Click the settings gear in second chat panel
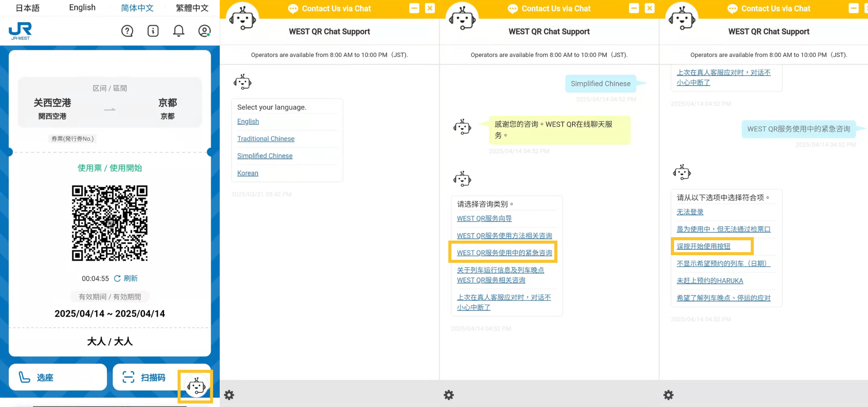868x407 pixels. (x=448, y=395)
